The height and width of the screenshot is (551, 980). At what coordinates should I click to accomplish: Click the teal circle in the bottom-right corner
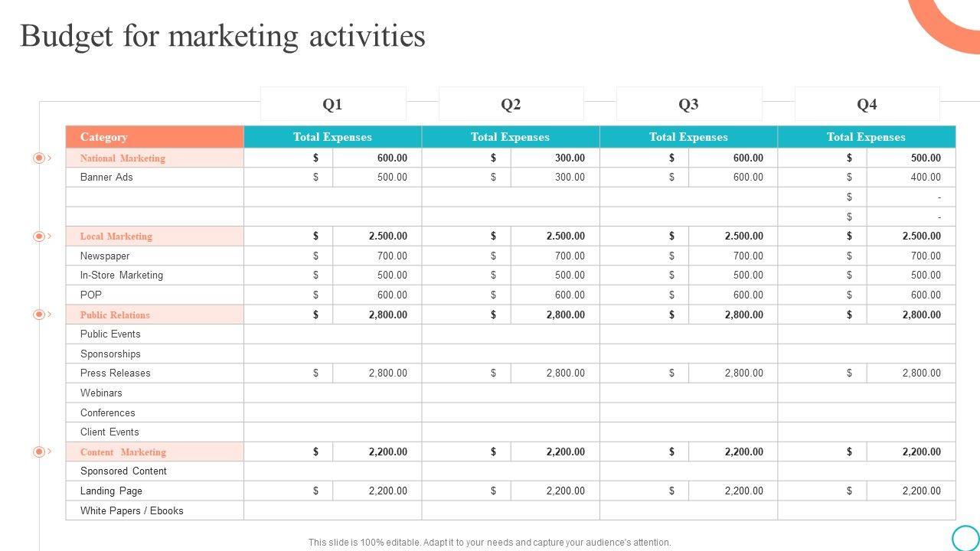(x=965, y=538)
